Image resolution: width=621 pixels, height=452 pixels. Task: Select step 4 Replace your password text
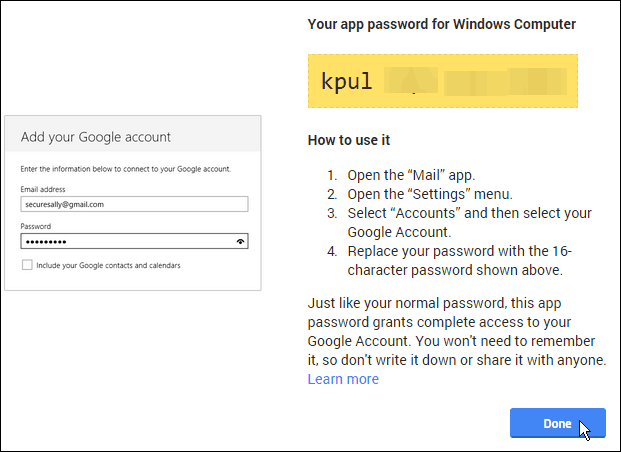(450, 261)
